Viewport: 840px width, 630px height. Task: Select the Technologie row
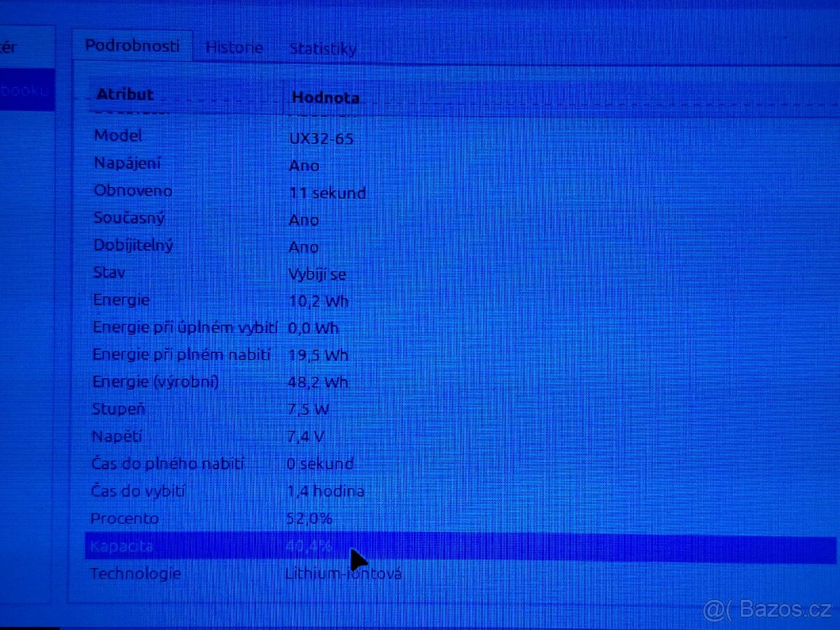(x=135, y=573)
